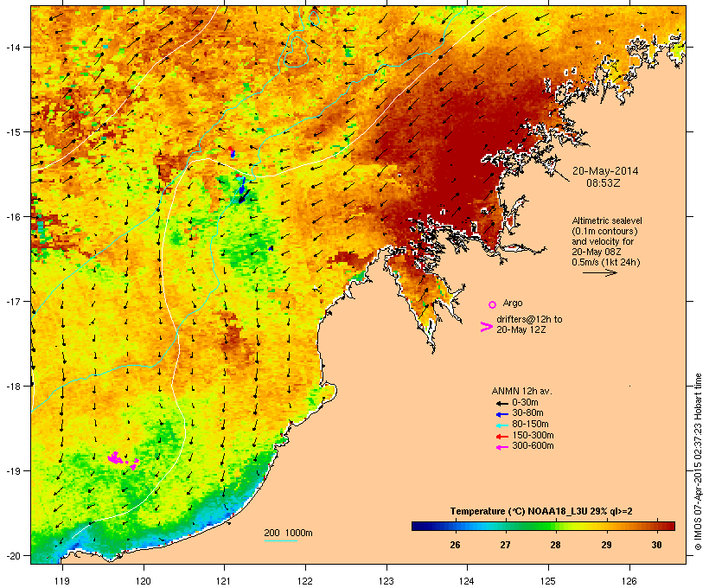This screenshot has width=709, height=588.
Task: Click the time label 08:53Z
Action: coord(604,183)
